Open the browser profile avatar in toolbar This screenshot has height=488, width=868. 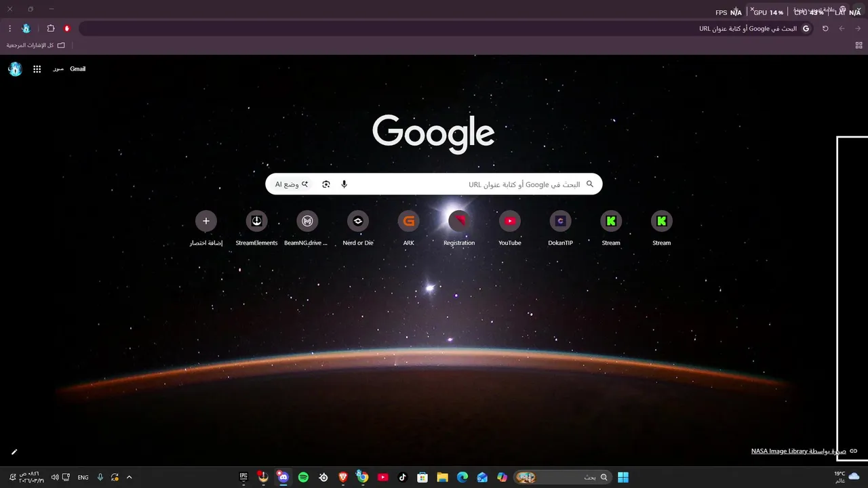point(26,28)
